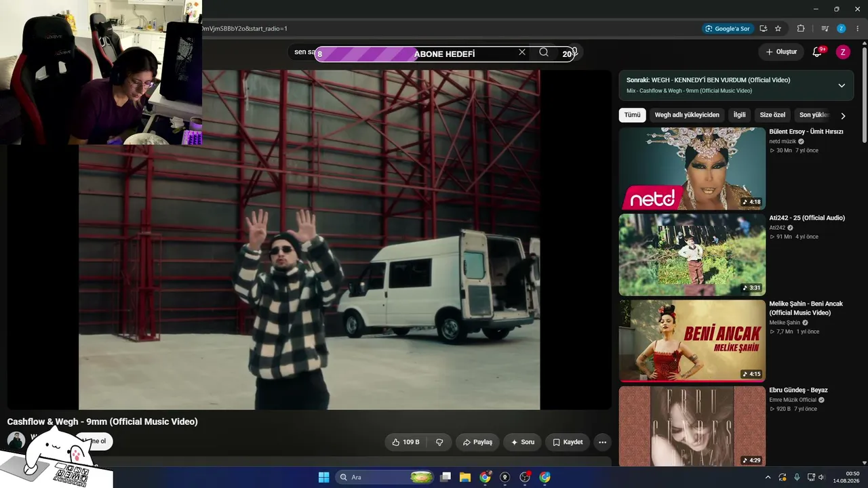Open the Ati242 - 25 video thumbnail

(692, 255)
